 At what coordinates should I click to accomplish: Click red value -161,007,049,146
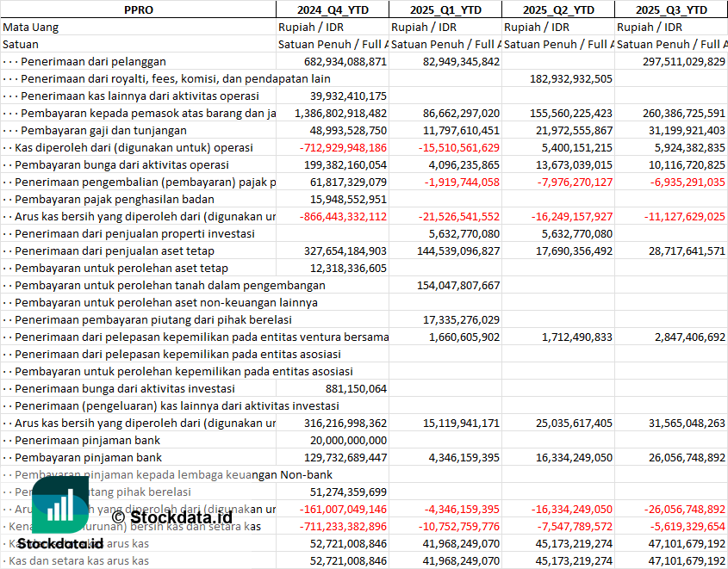(x=343, y=510)
